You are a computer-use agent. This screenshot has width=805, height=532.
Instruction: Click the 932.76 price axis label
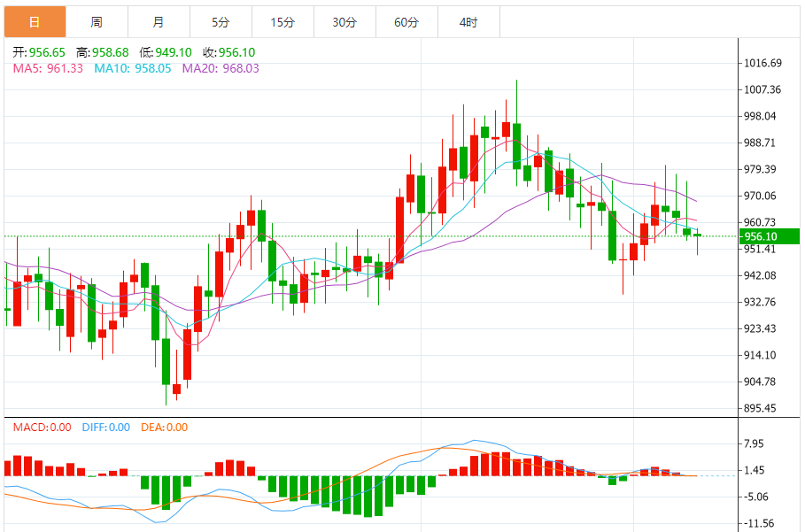pyautogui.click(x=761, y=302)
